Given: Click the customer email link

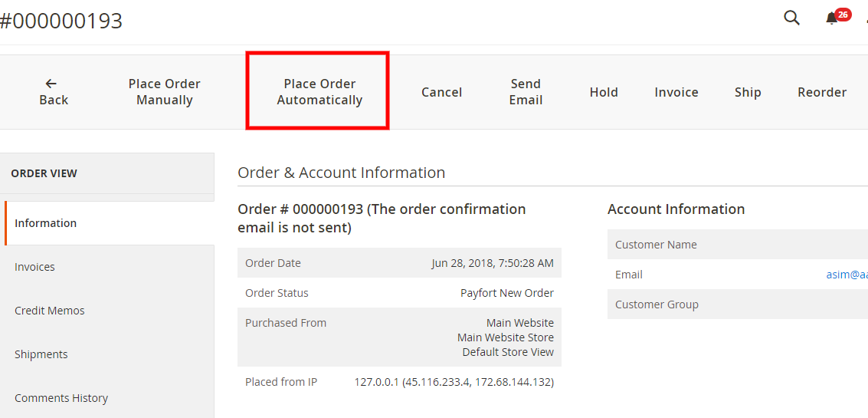Looking at the screenshot, I should (847, 275).
